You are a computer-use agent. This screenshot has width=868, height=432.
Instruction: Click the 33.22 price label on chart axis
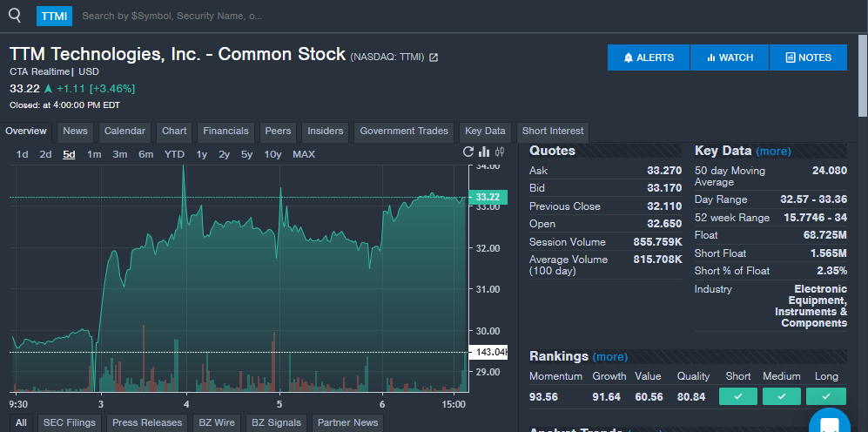tap(488, 197)
